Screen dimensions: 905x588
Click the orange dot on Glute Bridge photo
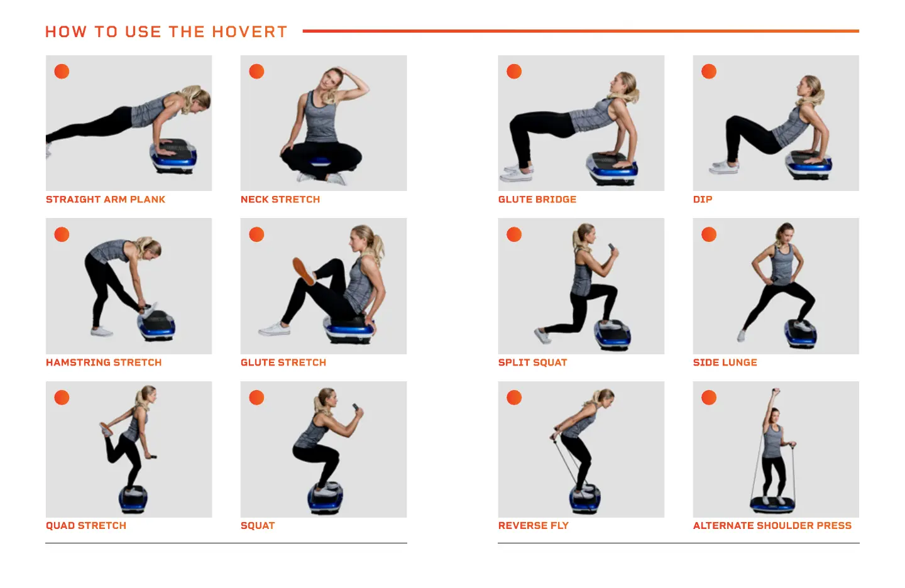[514, 72]
